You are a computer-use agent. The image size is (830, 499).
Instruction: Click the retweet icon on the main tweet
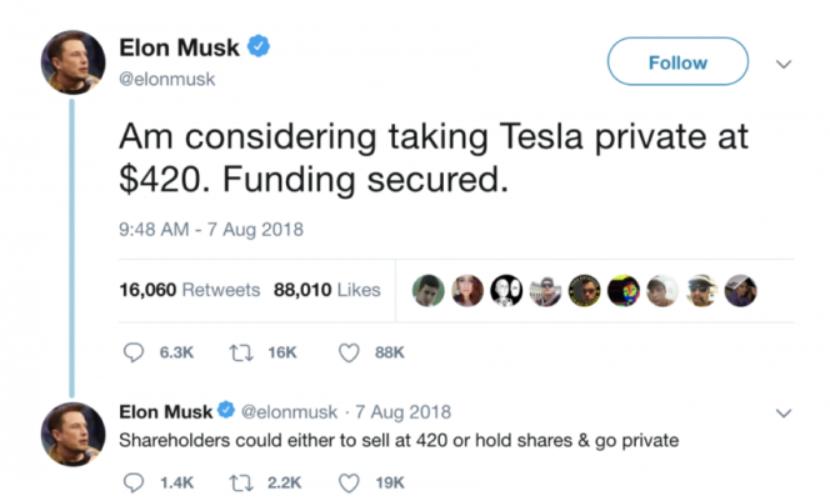[239, 353]
